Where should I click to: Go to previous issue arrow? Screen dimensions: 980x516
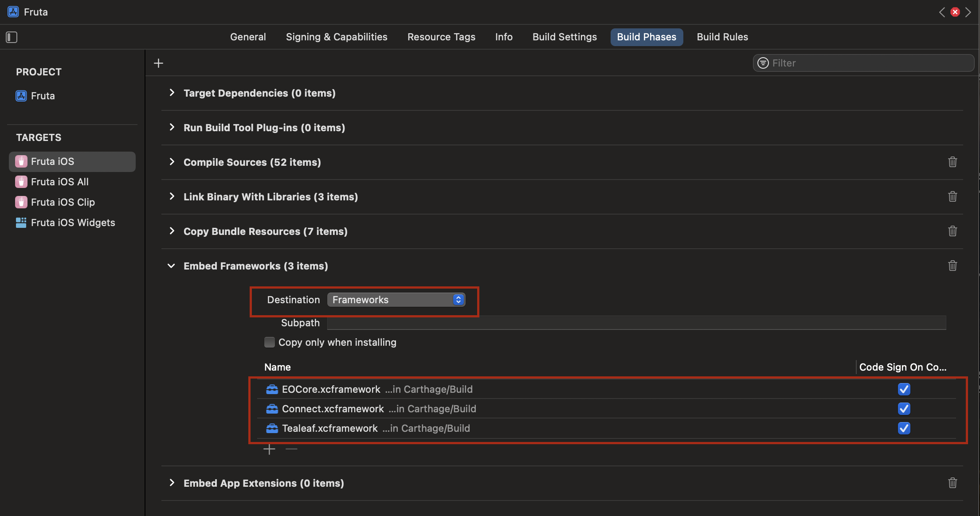pyautogui.click(x=942, y=12)
